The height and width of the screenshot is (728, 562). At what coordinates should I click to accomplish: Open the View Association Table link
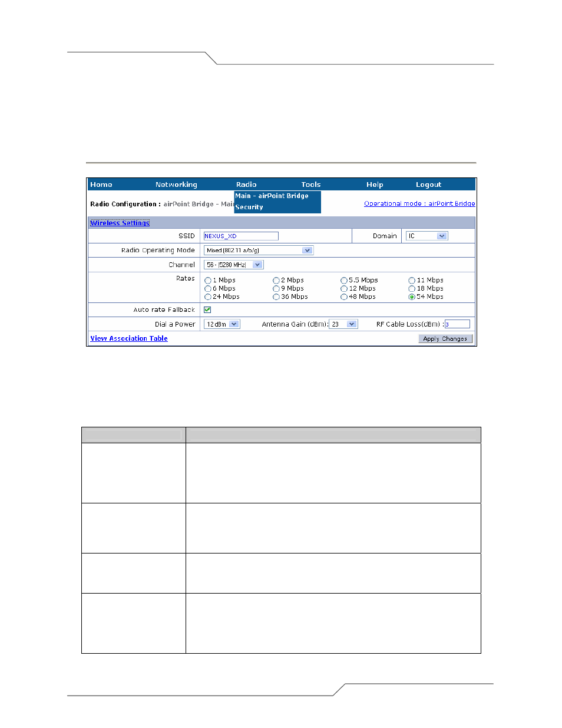(x=129, y=338)
